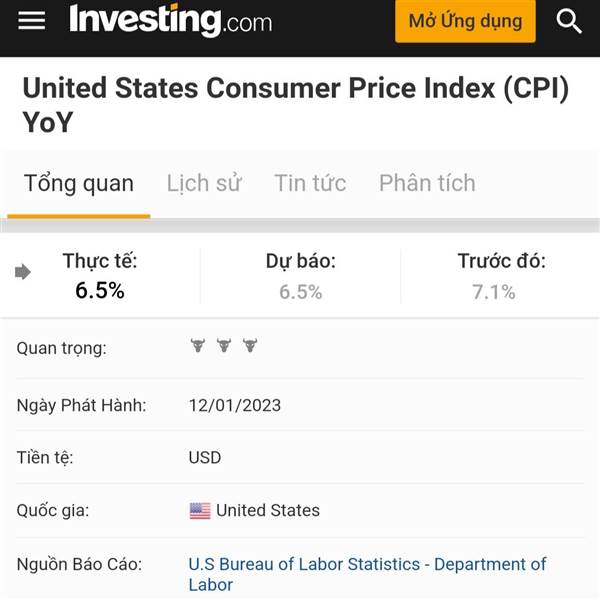Tap the Mở Ứng dụng button
Screen dimensions: 600x600
(465, 21)
